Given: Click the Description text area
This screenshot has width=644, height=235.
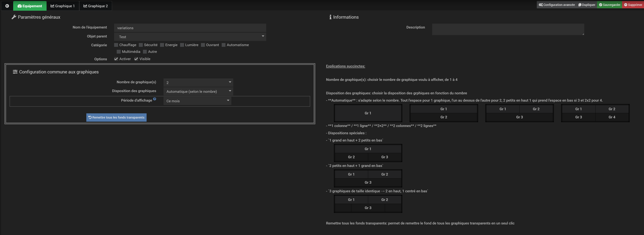Looking at the screenshot, I should pos(508,29).
